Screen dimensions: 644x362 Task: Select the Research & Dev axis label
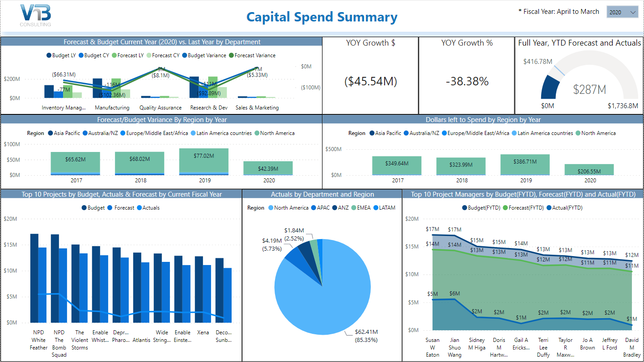(x=209, y=108)
